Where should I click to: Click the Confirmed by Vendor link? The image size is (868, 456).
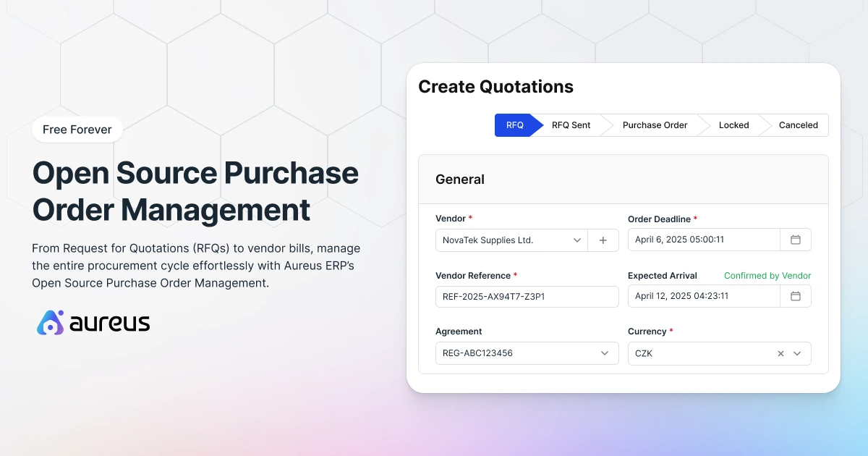point(767,276)
